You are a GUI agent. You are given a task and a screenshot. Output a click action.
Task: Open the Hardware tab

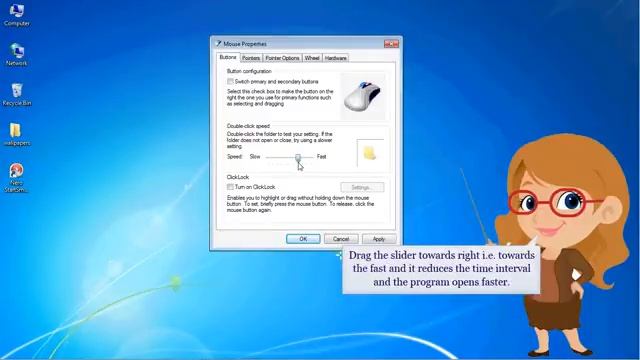coord(336,58)
